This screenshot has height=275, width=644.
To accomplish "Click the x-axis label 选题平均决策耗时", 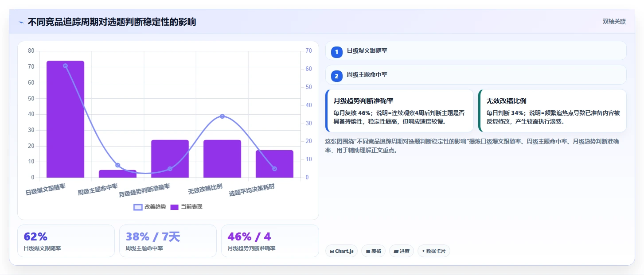I will click(x=252, y=190).
